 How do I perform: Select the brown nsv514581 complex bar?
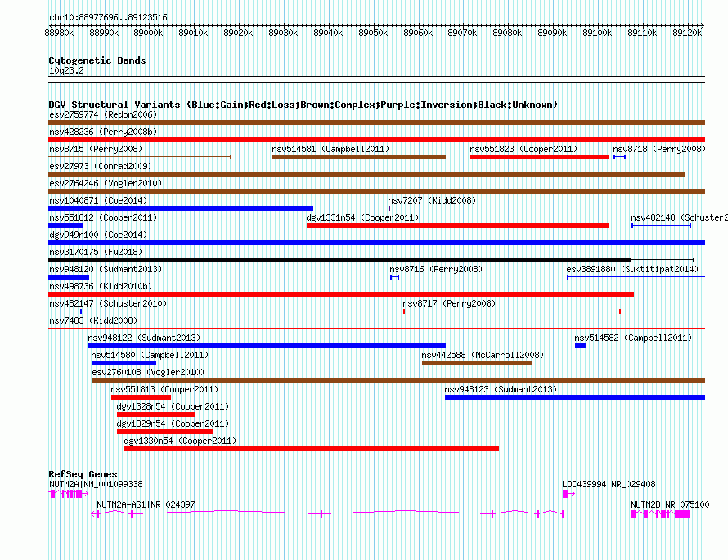click(359, 157)
